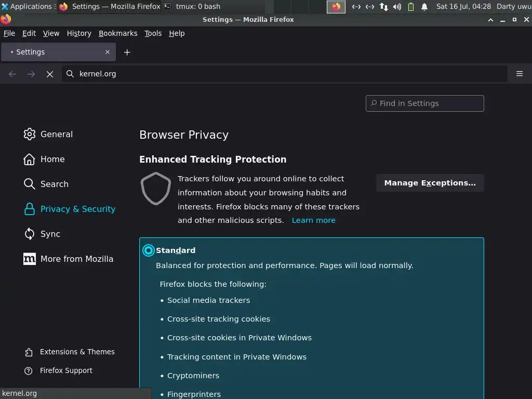532x399 pixels.
Task: Select the Settings browser tab
Action: coord(58,52)
